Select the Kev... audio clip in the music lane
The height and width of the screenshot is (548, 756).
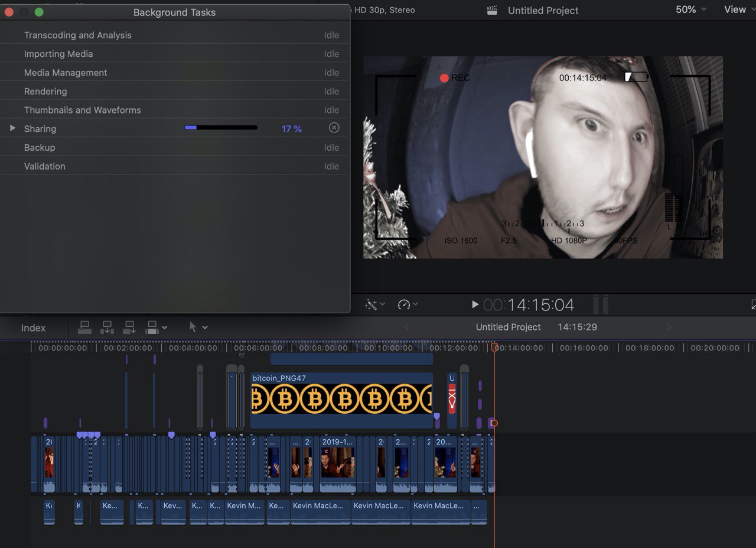point(172,512)
